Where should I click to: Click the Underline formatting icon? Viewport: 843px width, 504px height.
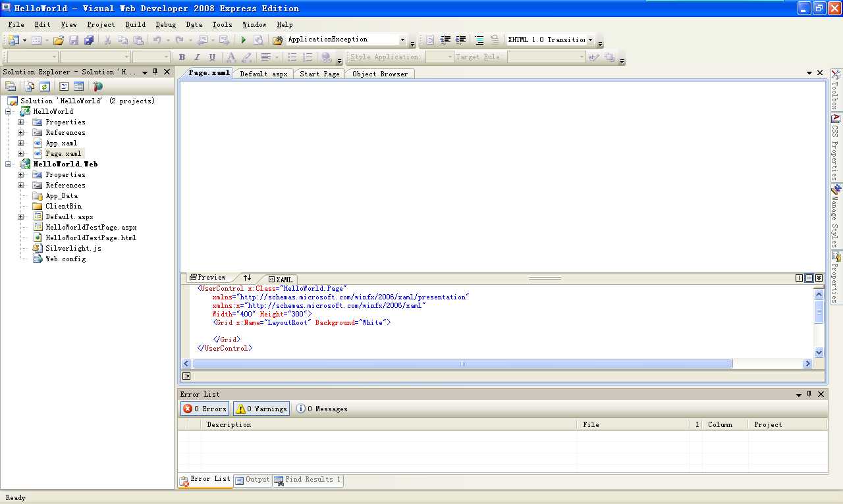point(212,57)
